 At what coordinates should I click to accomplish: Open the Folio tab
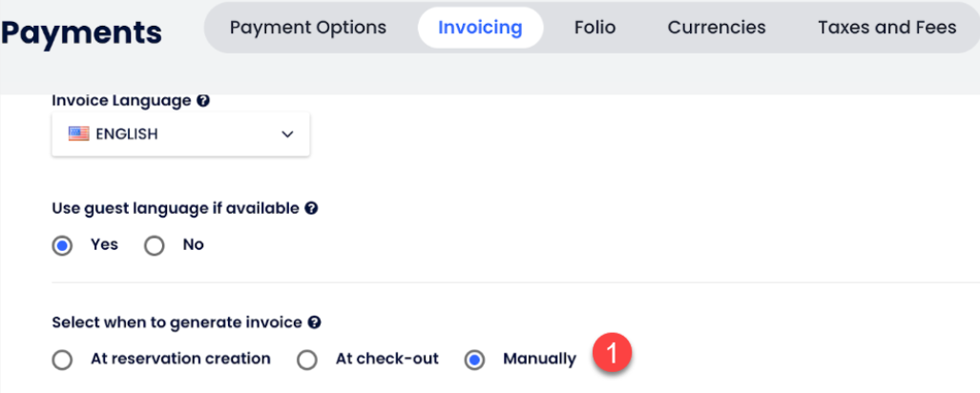pos(594,28)
